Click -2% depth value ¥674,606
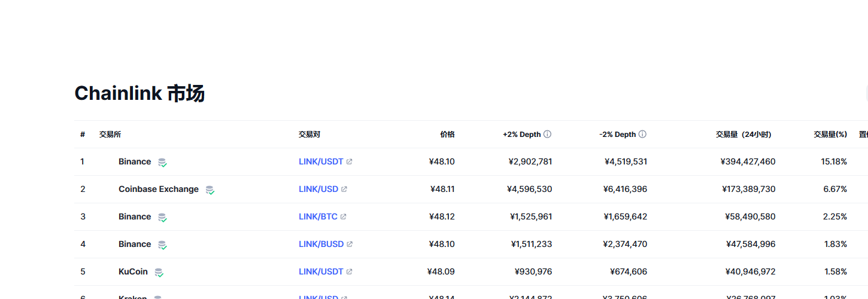Screen dimensions: 868x299 click(x=629, y=271)
